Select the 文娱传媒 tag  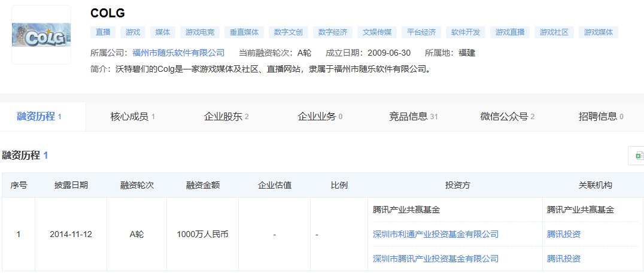pos(377,32)
